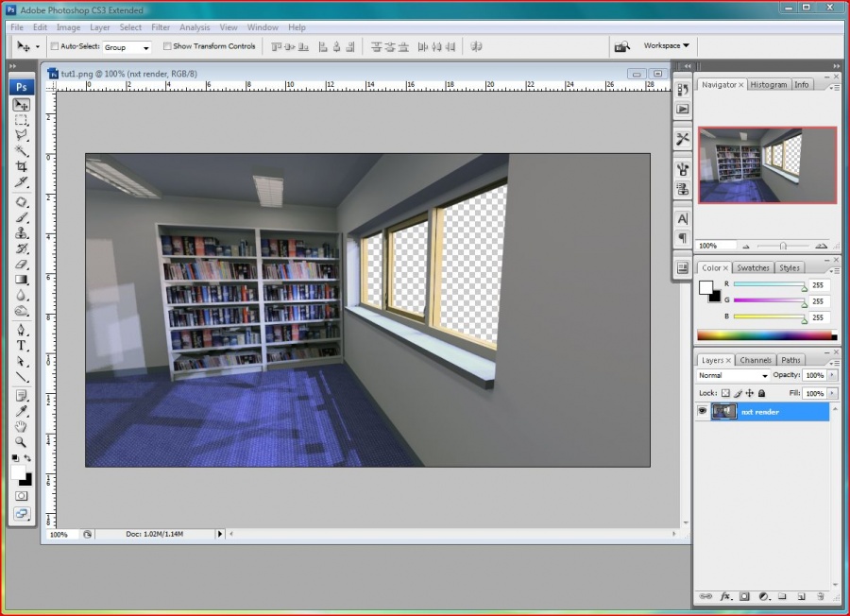This screenshot has height=616, width=850.
Task: Add a layer style with fx icon
Action: (726, 597)
